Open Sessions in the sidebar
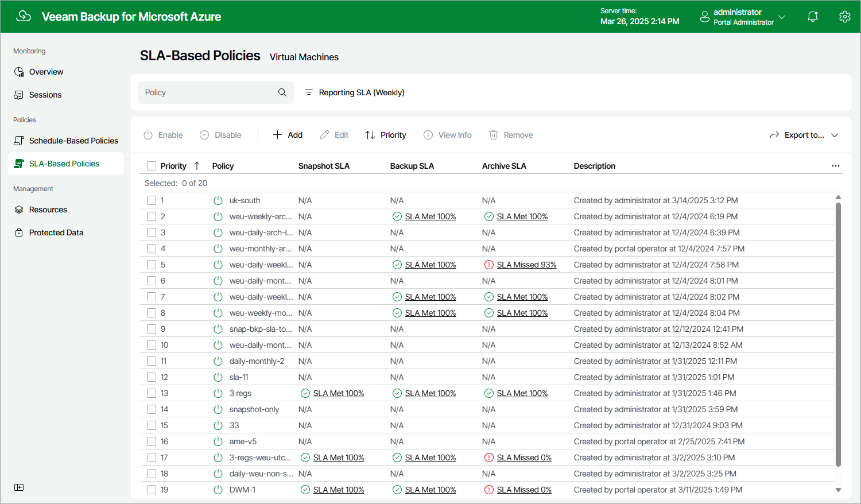 (x=45, y=95)
